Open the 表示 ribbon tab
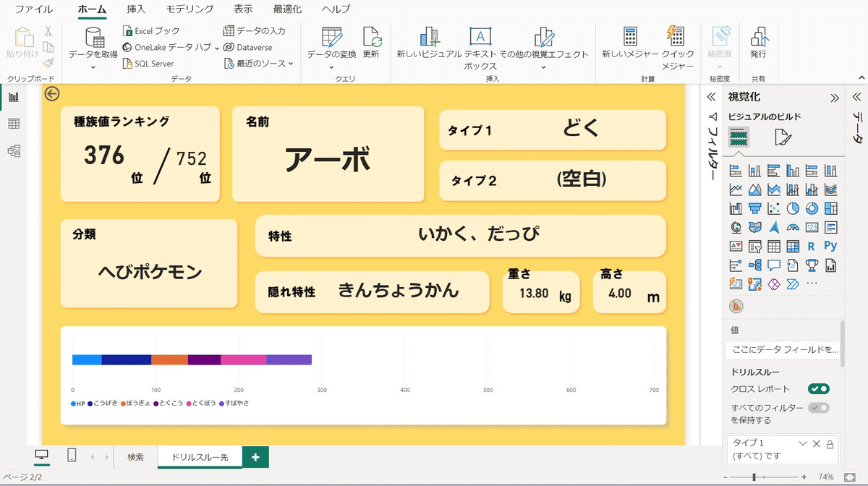Image resolution: width=868 pixels, height=486 pixels. [x=243, y=9]
